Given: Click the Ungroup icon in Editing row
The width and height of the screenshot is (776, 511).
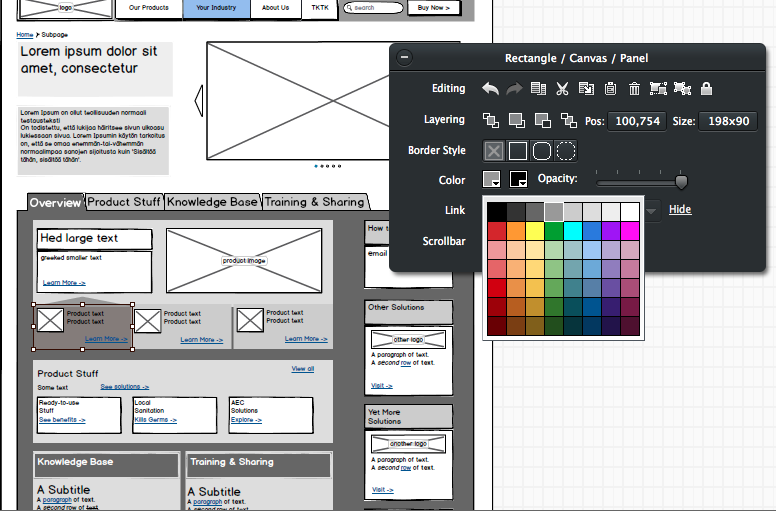Looking at the screenshot, I should coord(682,89).
